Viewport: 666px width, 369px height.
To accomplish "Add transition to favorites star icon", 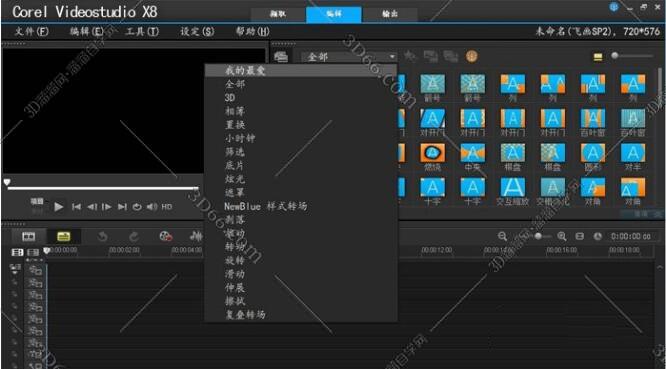I will [409, 56].
